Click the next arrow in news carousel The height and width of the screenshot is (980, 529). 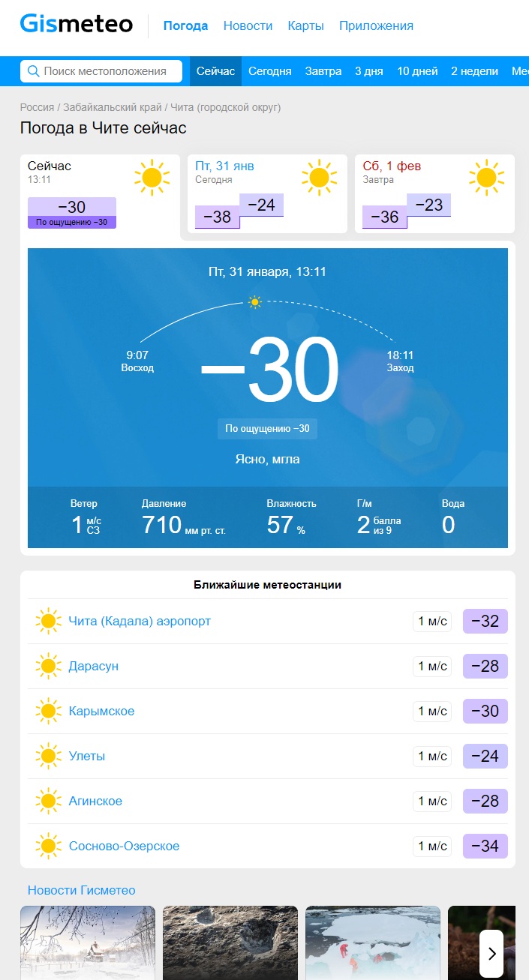point(491,954)
